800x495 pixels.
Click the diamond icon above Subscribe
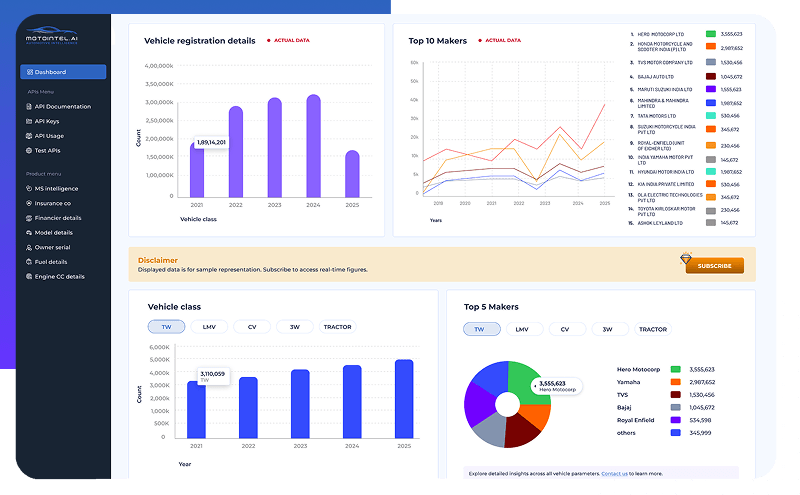coord(686,258)
